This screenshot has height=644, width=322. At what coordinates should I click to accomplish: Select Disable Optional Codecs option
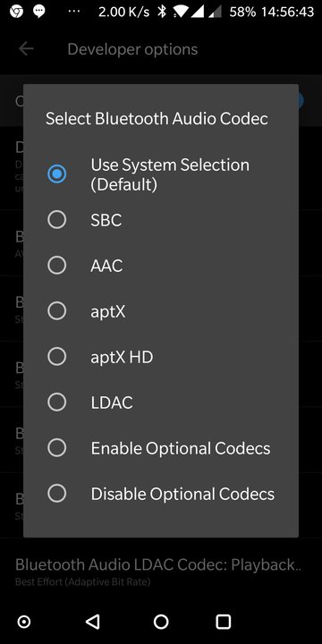point(161,494)
